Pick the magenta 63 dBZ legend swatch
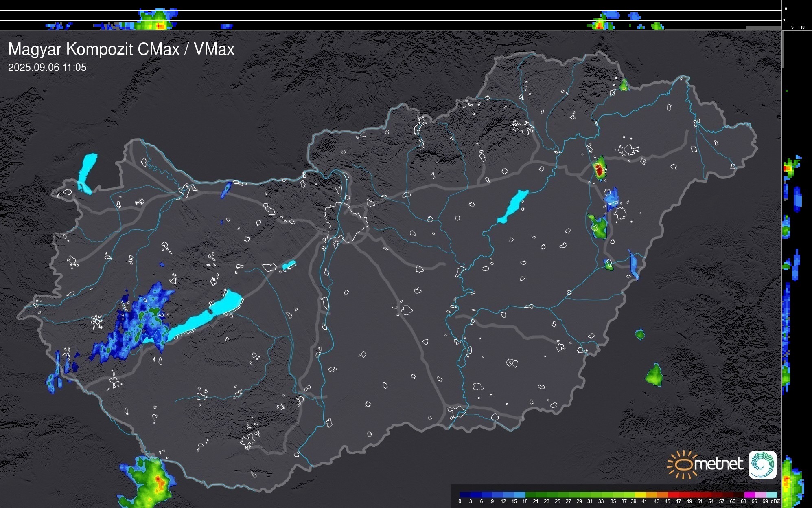This screenshot has width=812, height=508. (x=749, y=495)
